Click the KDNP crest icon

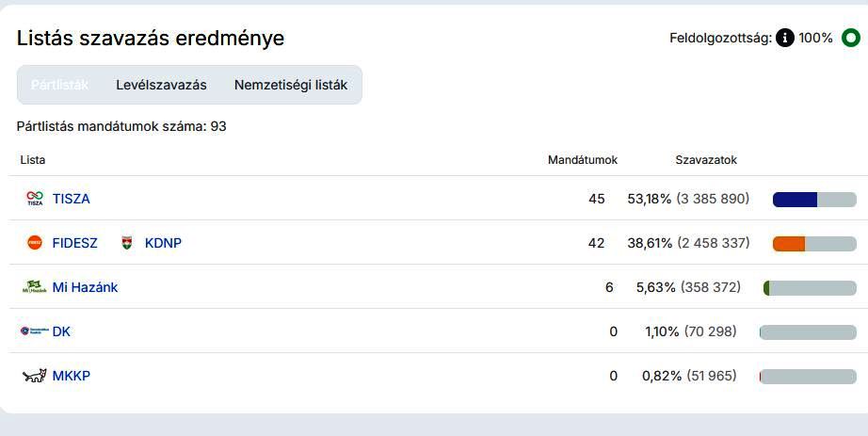pyautogui.click(x=127, y=243)
